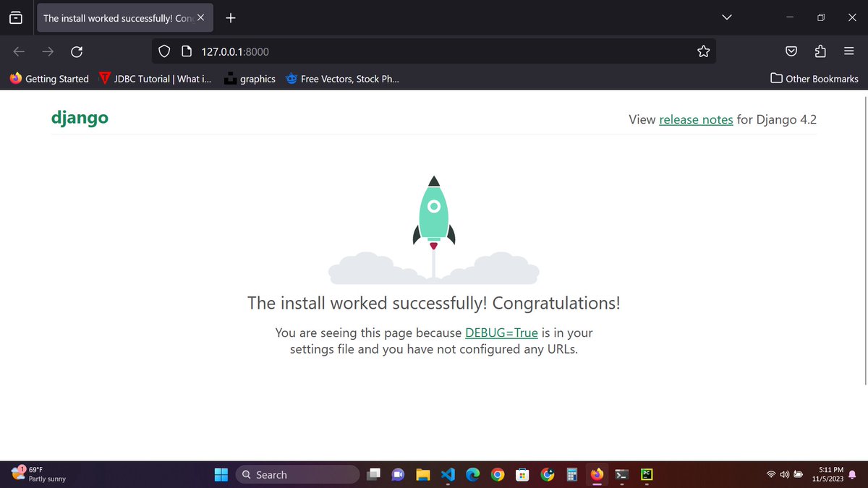Reload the current page
This screenshot has width=868, height=488.
coord(76,51)
